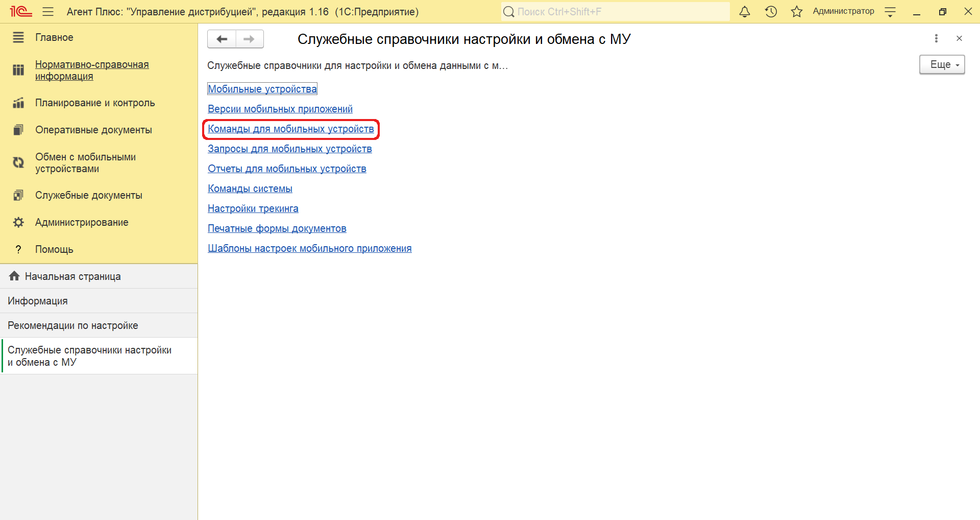Go forward with the right arrow button
Image resolution: width=980 pixels, height=520 pixels.
[x=249, y=39]
